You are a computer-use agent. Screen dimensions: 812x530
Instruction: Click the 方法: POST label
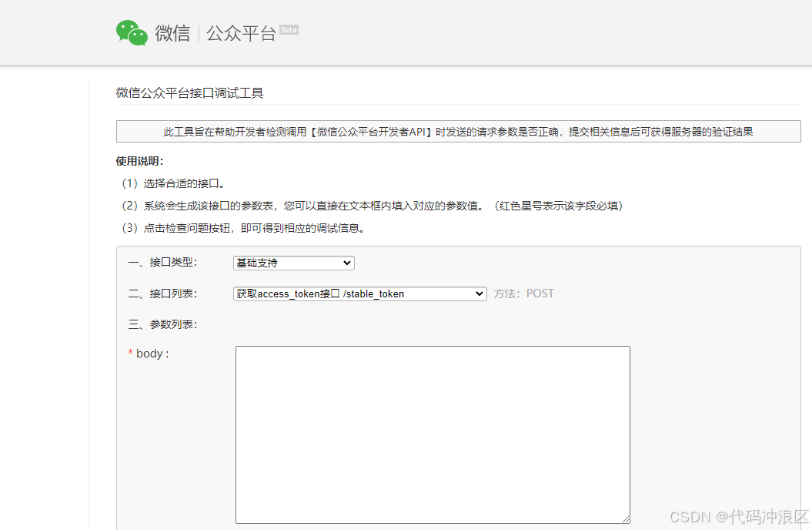point(523,294)
